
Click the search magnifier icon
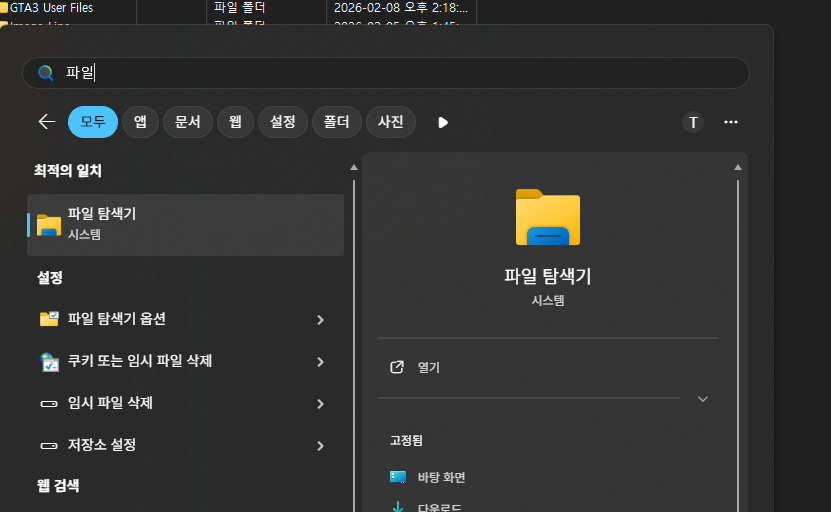click(46, 73)
